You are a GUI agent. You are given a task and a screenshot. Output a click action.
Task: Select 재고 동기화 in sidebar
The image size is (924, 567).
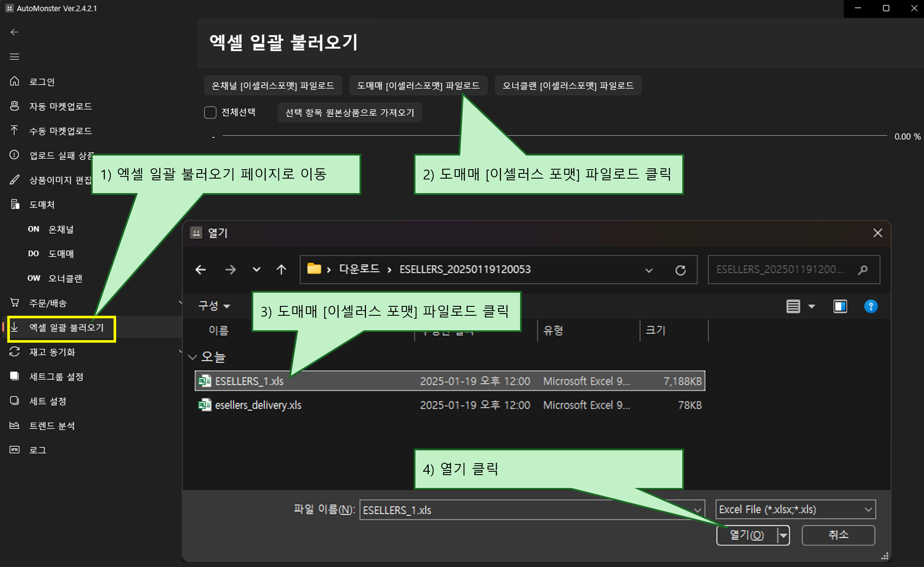point(52,352)
